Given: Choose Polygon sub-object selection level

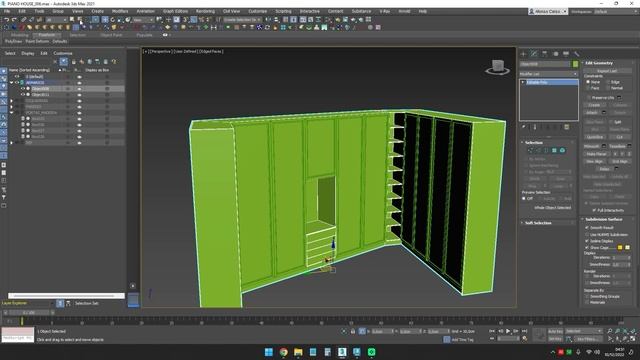Looking at the screenshot, I should click(554, 151).
